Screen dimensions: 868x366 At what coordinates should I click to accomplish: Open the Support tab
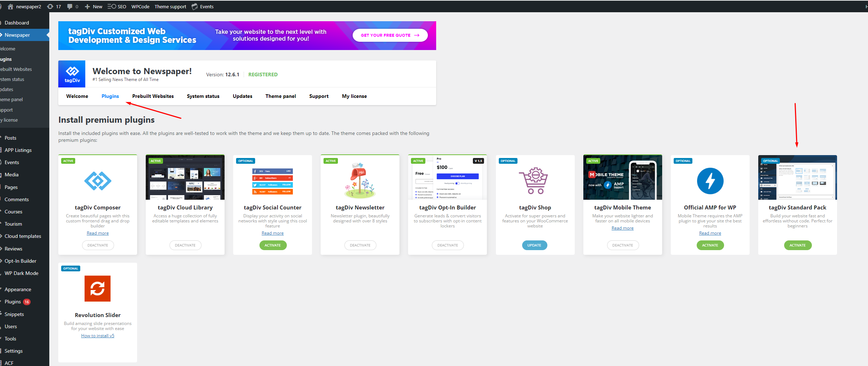coord(319,96)
